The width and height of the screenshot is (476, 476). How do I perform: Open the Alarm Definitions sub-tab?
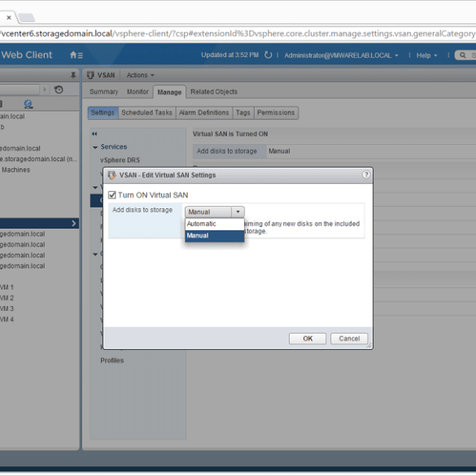point(203,112)
